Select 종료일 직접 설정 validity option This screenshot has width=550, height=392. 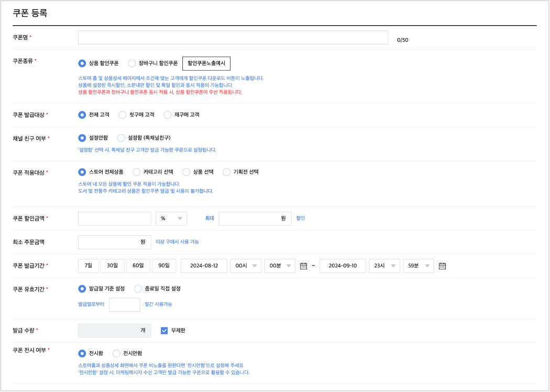pyautogui.click(x=138, y=288)
